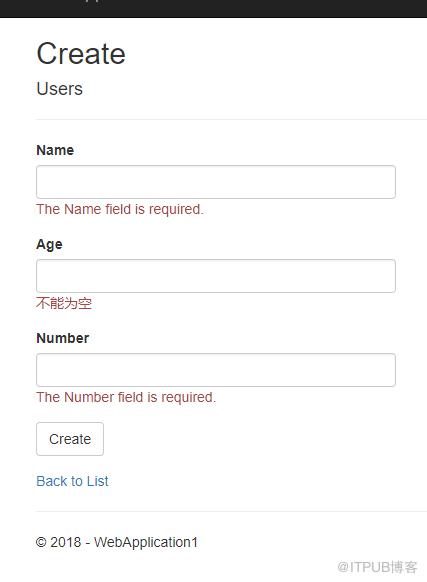Click the Create submit button
The width and height of the screenshot is (427, 582).
(x=70, y=439)
